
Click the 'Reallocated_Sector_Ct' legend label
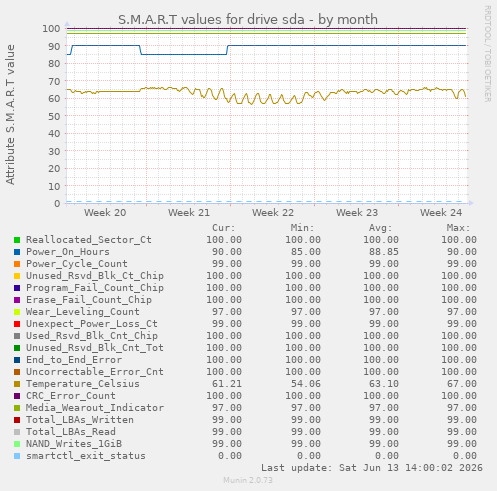[89, 240]
